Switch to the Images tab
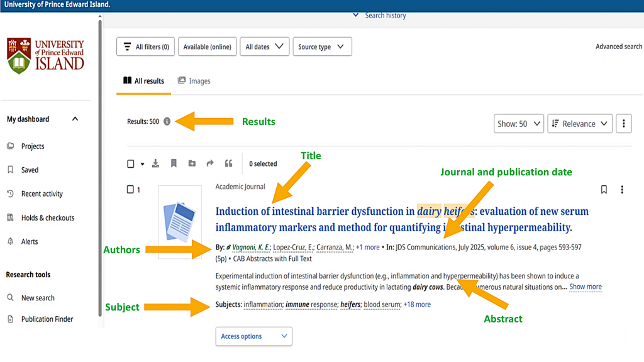The width and height of the screenshot is (644, 362). (194, 81)
